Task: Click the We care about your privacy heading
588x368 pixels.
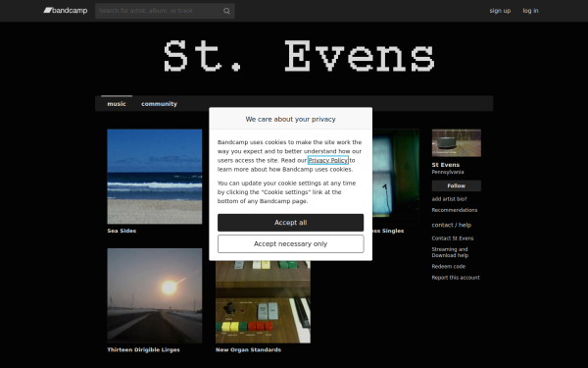Action: [291, 119]
